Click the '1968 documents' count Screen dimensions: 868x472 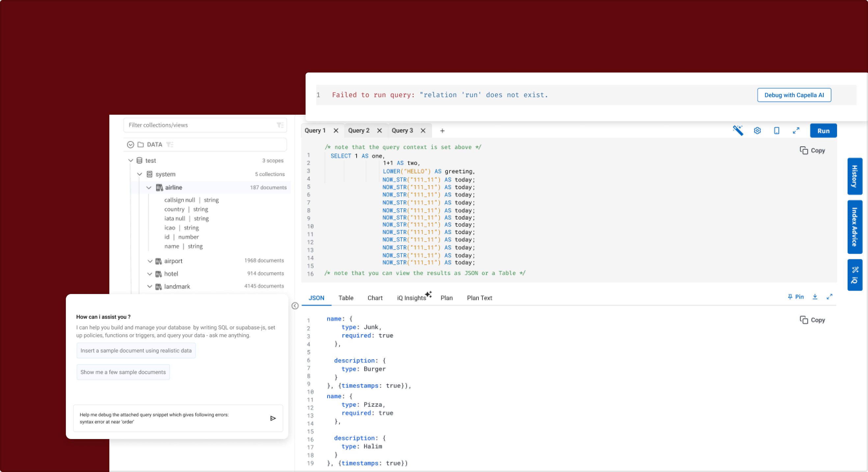coord(264,260)
